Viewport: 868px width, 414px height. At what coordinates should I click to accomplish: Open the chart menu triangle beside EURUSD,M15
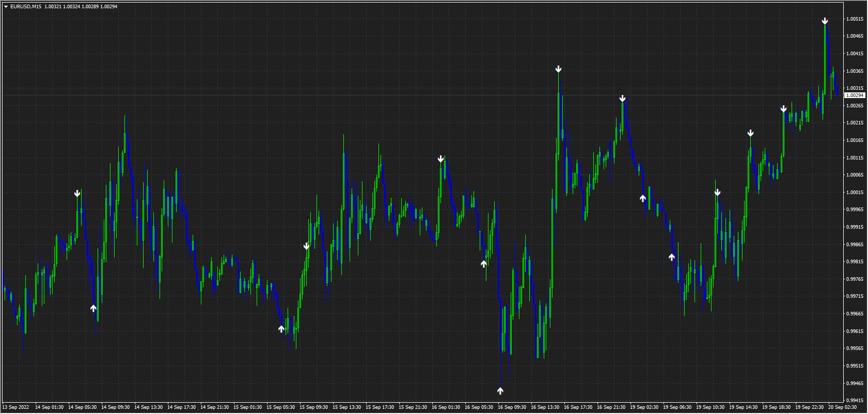pyautogui.click(x=6, y=7)
